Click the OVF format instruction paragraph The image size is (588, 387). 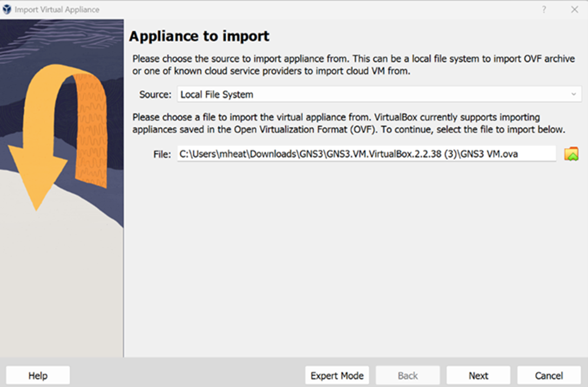pos(349,123)
